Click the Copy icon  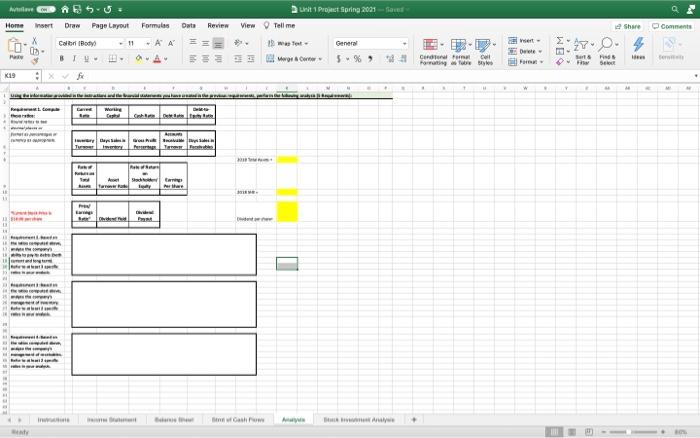pos(34,51)
